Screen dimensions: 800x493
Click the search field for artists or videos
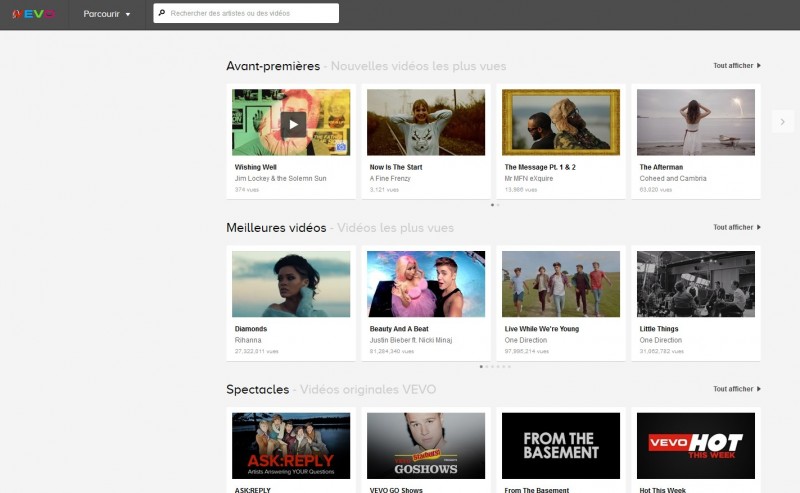tap(250, 14)
